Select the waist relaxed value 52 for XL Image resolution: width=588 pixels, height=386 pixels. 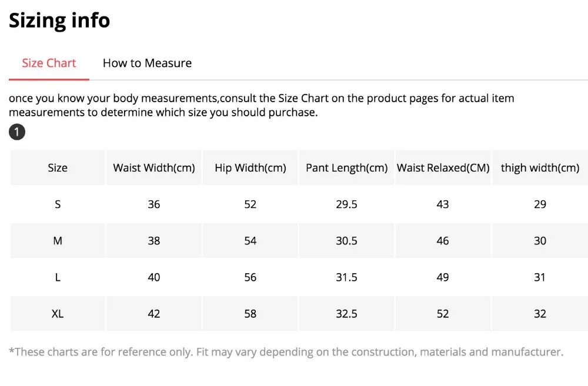coord(443,313)
